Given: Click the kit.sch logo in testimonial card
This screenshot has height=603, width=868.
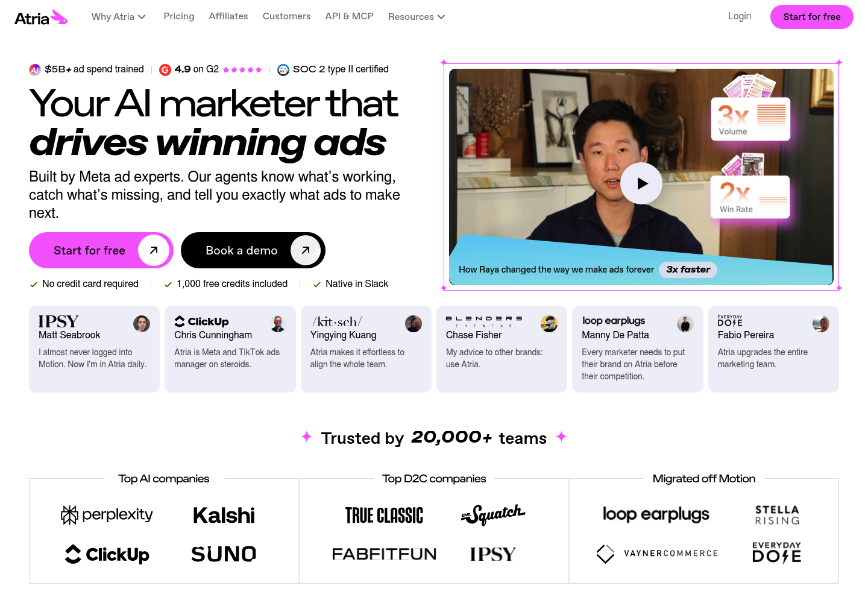Looking at the screenshot, I should click(x=337, y=321).
